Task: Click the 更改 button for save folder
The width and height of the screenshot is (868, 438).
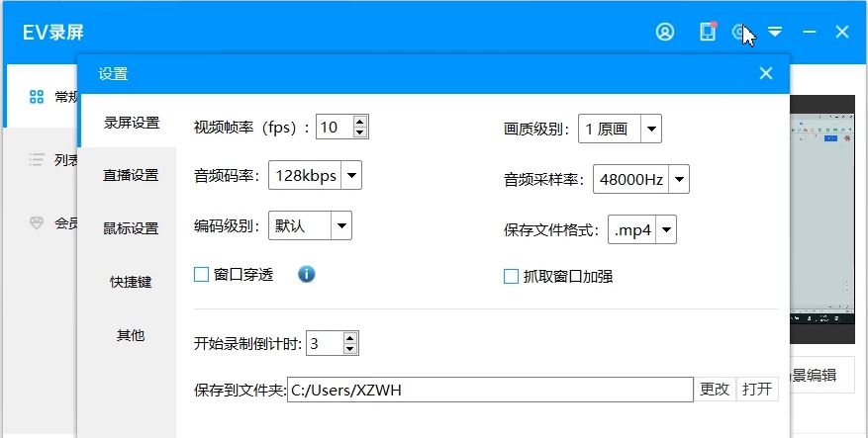Action: (x=715, y=389)
